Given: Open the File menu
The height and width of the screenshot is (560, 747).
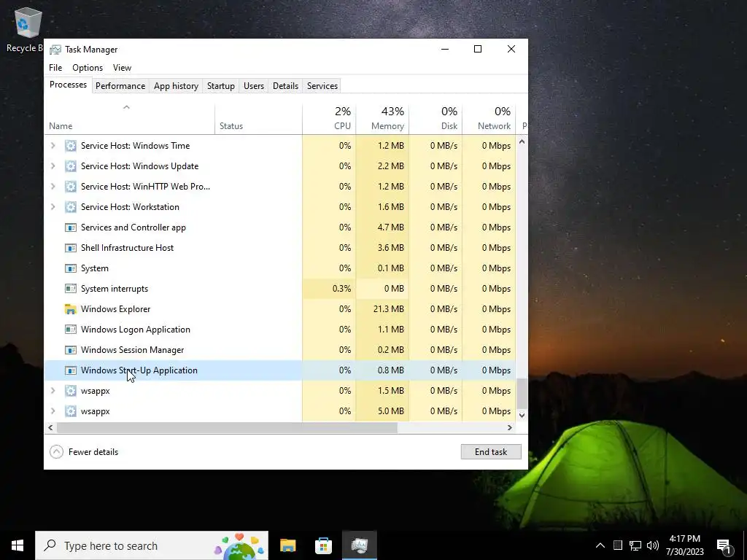Looking at the screenshot, I should coord(55,68).
